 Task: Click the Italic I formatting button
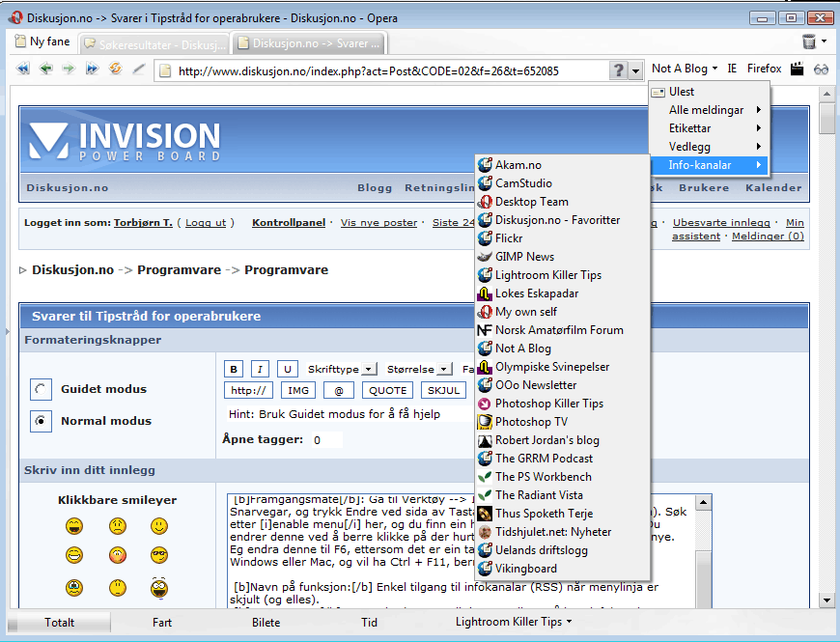[x=260, y=369]
